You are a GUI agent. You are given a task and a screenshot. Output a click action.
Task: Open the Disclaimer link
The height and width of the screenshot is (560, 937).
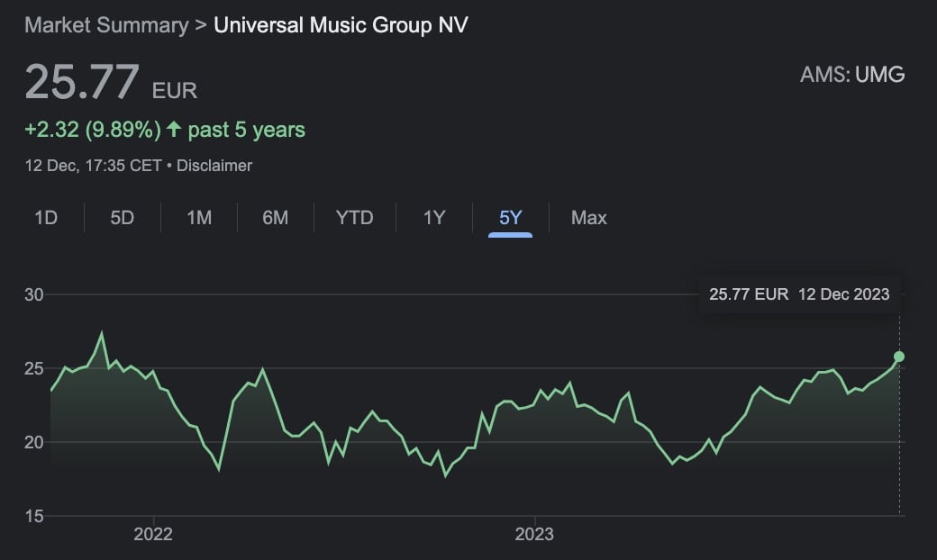214,166
